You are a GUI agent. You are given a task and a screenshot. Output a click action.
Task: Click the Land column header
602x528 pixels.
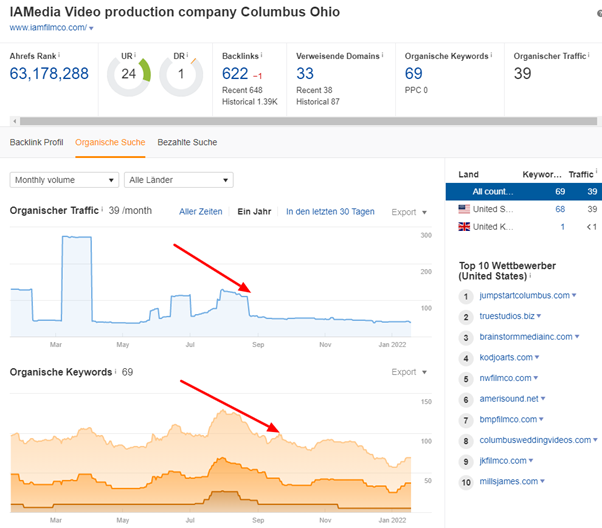coord(468,174)
